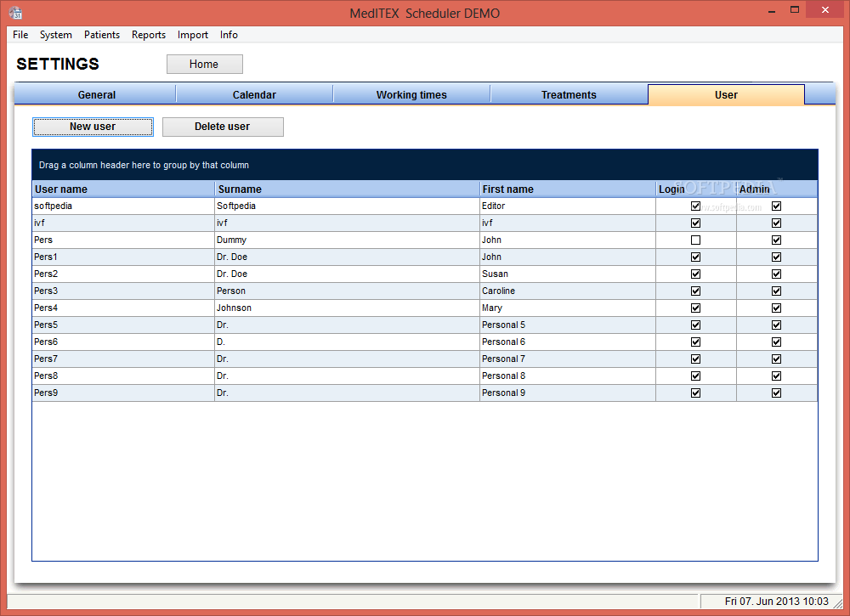Switch to the Working times tab

[411, 94]
